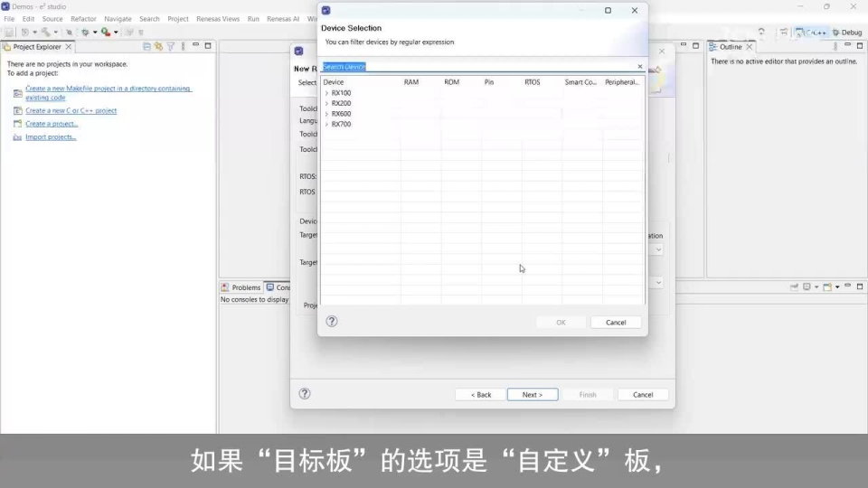Image resolution: width=868 pixels, height=488 pixels.
Task: Go Back in the new project wizard
Action: (480, 395)
